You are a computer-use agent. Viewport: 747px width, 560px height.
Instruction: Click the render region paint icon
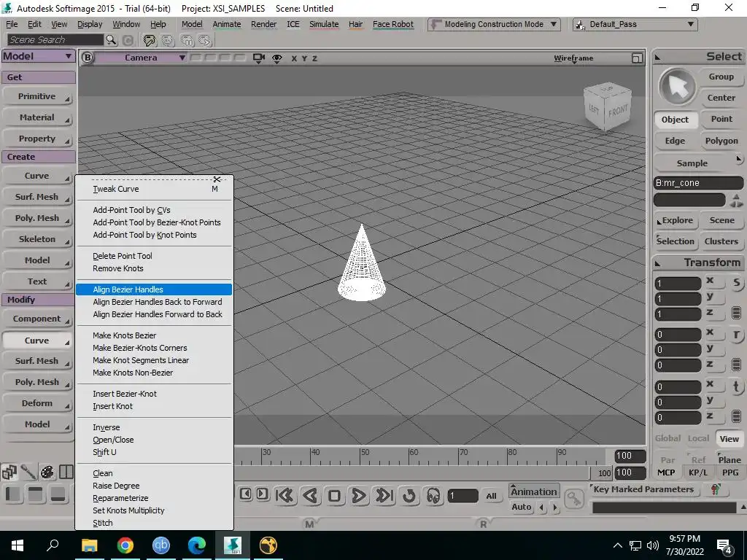click(x=150, y=41)
